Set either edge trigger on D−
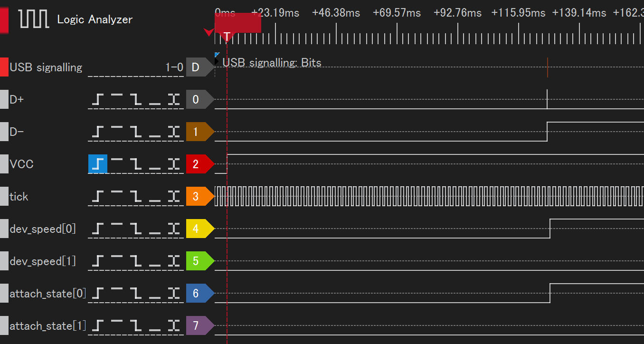 pos(174,132)
